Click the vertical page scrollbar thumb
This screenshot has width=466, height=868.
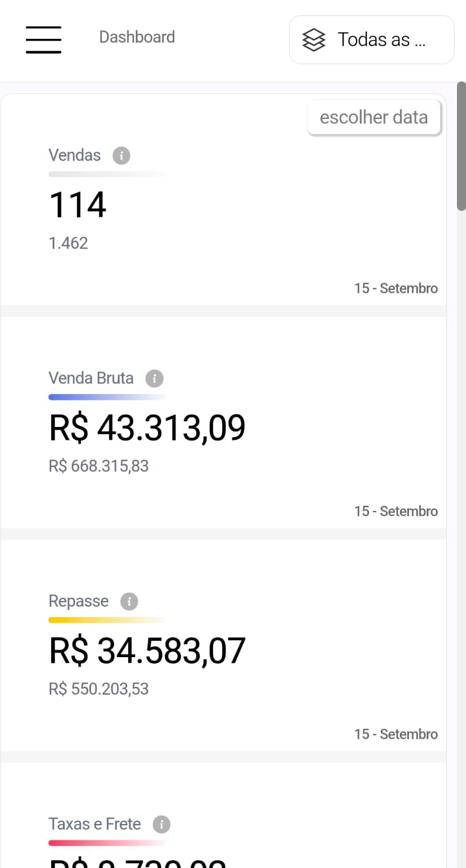point(461,146)
